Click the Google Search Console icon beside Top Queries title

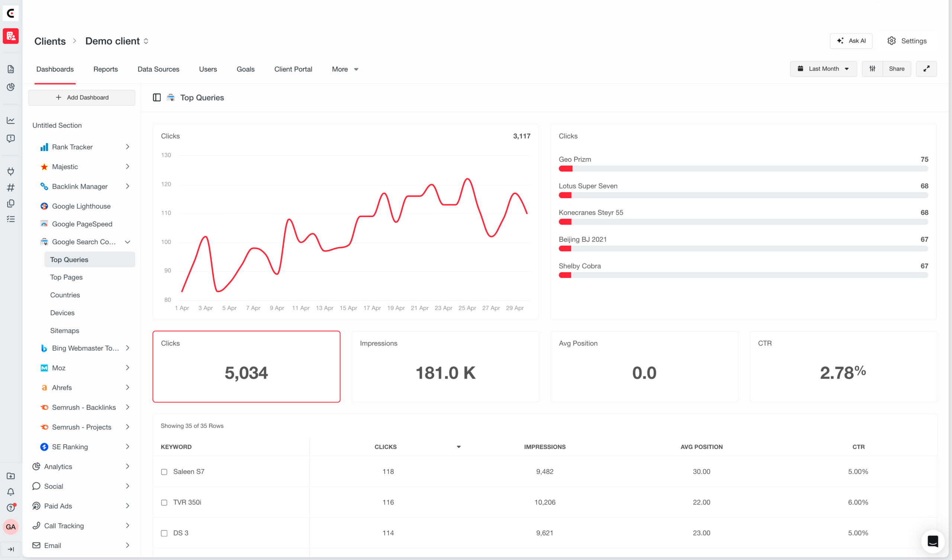pos(171,97)
